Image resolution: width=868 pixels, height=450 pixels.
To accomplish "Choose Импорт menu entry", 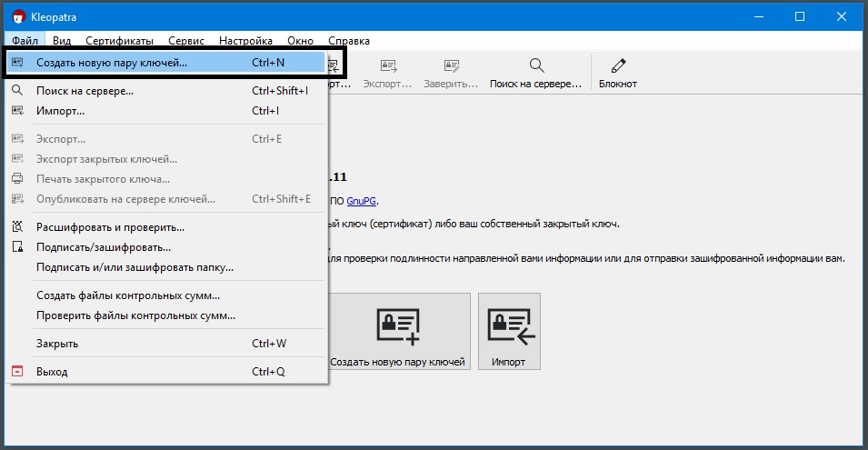I will pyautogui.click(x=165, y=111).
